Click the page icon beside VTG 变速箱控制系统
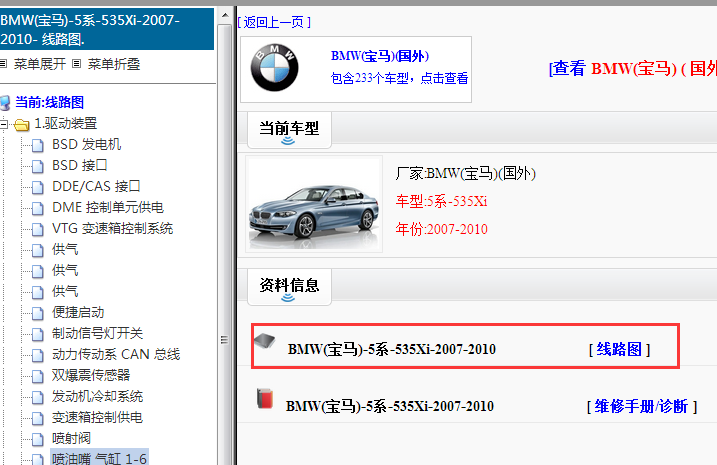The width and height of the screenshot is (717, 465). (x=38, y=229)
